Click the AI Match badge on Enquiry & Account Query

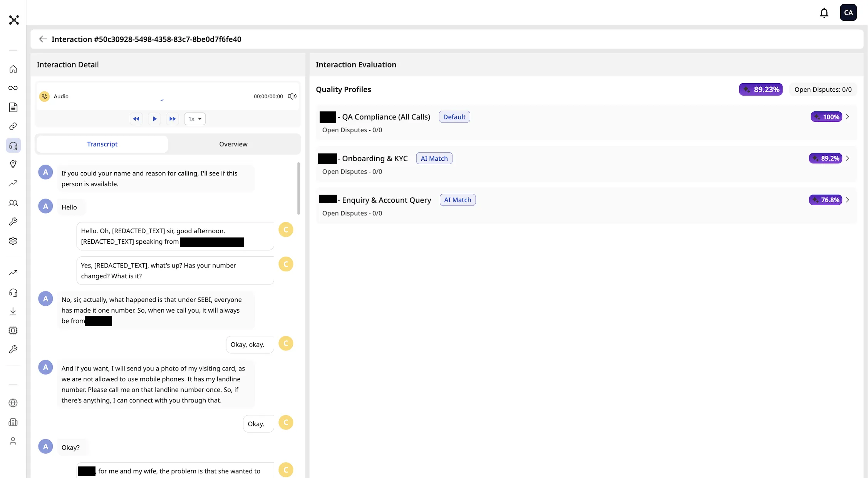pos(458,200)
